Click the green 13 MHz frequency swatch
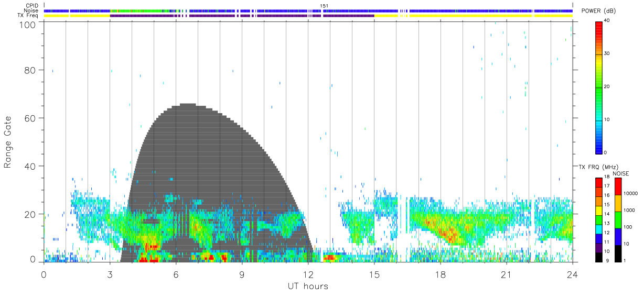 click(x=599, y=220)
